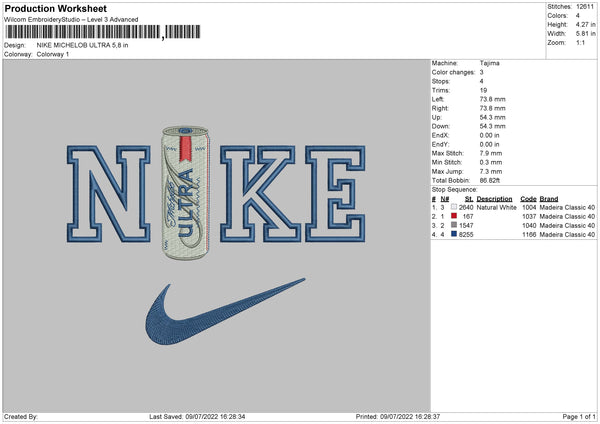Click the 'Down:' measurement label

[440, 126]
